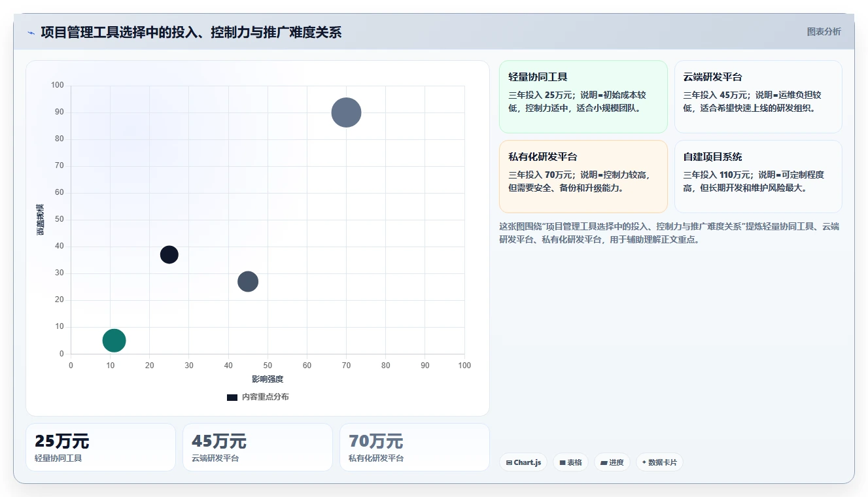Screen dimensions: 868x497
Task: Toggle the 内容重点分布 legend color box
Action: (232, 397)
